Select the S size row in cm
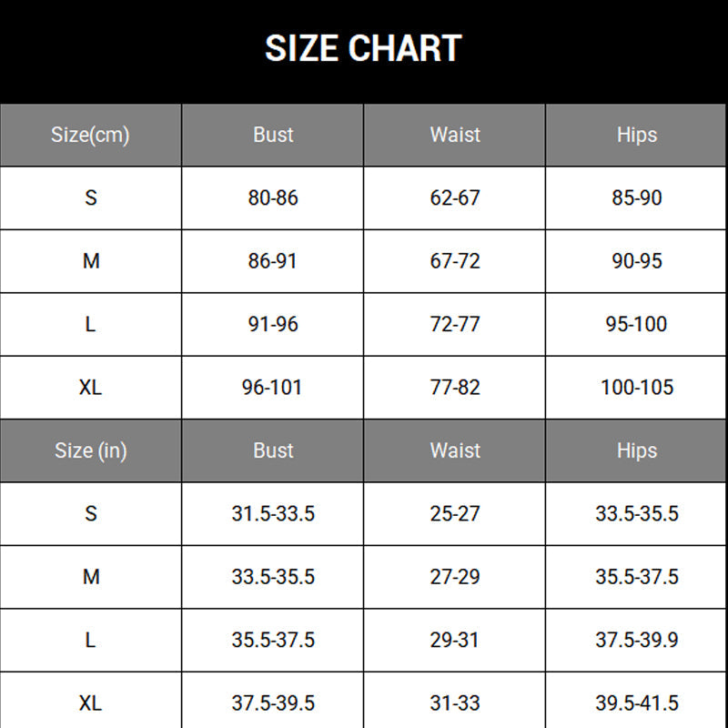 [363, 198]
